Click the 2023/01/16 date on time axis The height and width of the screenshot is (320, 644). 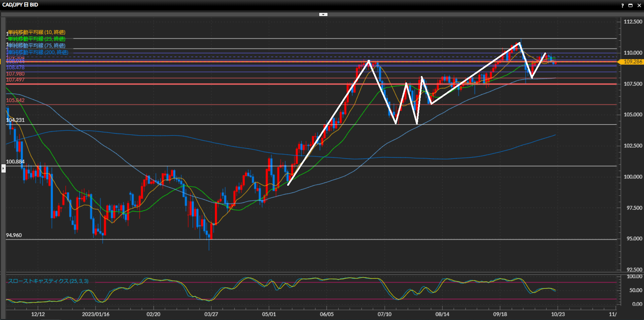[x=96, y=314]
